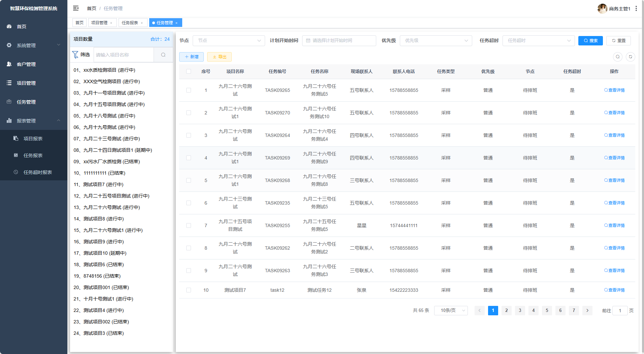The image size is (644, 354).
Task: Click the user avatar picture
Action: click(602, 8)
